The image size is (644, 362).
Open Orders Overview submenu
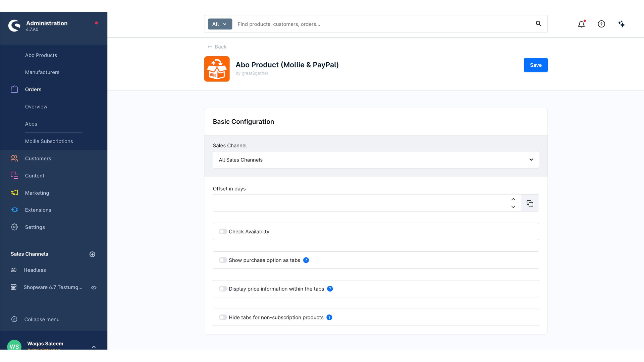pos(36,107)
